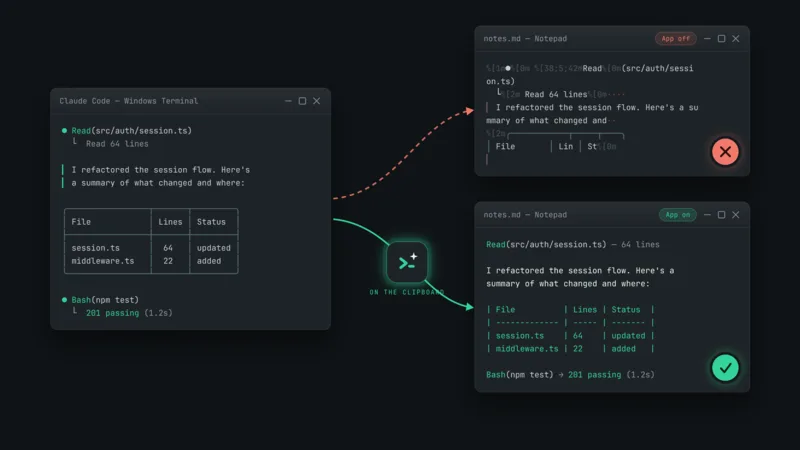Minimize the top notes.md Notepad window
800x450 pixels.
click(x=707, y=39)
